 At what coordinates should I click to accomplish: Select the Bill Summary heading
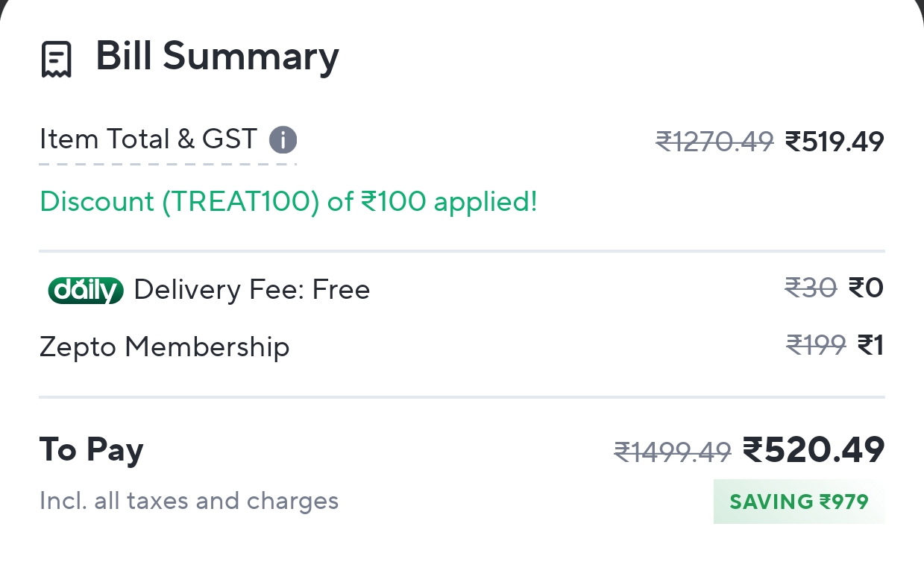217,57
